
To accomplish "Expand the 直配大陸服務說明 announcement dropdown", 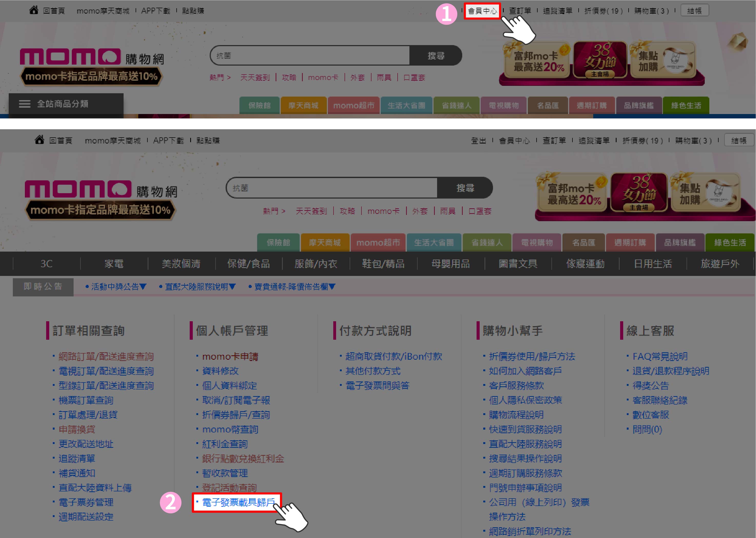I will point(197,287).
